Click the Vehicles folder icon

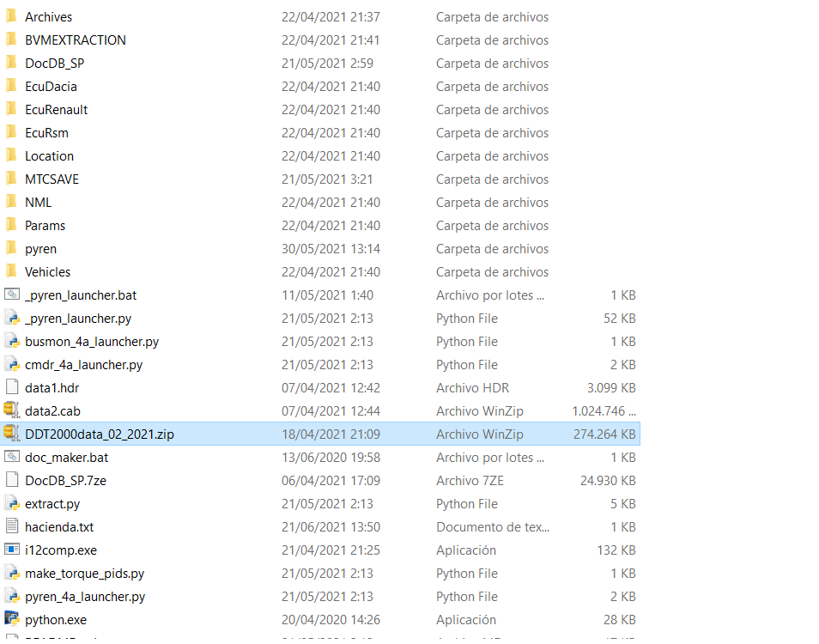[x=11, y=271]
